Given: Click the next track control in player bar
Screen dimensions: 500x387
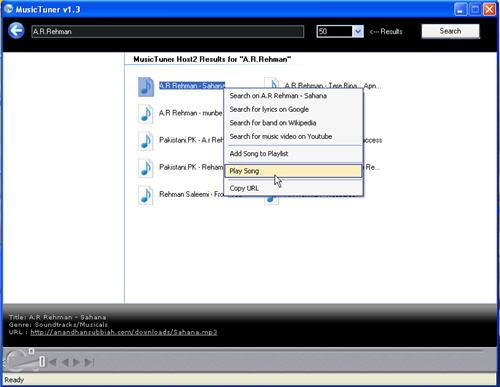Looking at the screenshot, I should tap(89, 362).
